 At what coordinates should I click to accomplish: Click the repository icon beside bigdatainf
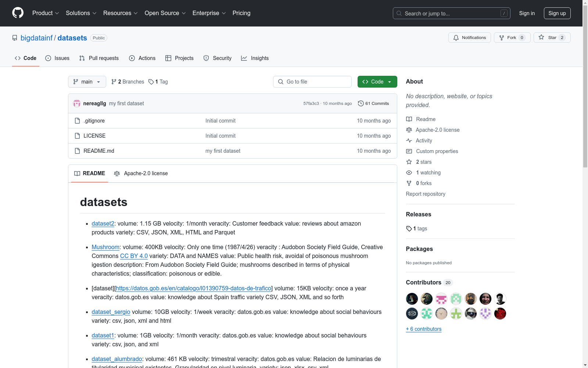[15, 38]
